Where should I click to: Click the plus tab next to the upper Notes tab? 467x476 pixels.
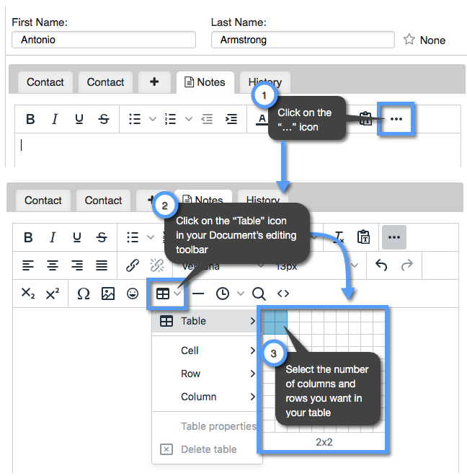pyautogui.click(x=154, y=82)
